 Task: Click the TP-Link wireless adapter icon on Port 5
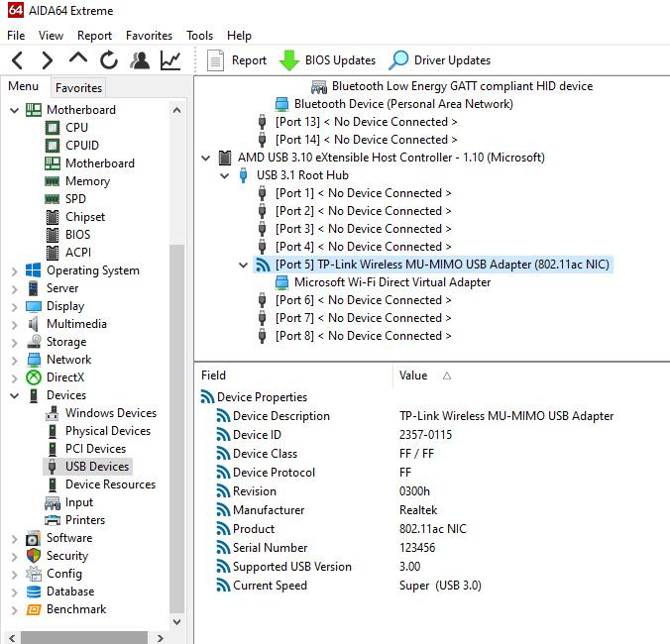(x=263, y=265)
